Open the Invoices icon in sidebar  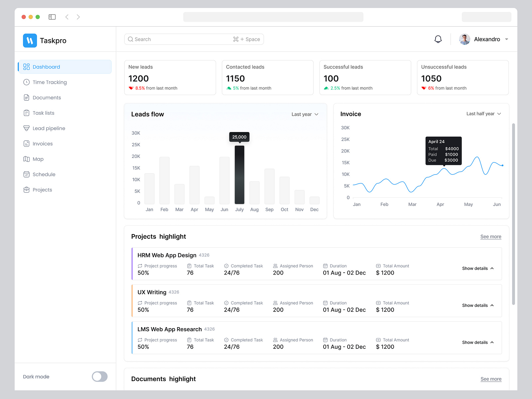tap(27, 143)
